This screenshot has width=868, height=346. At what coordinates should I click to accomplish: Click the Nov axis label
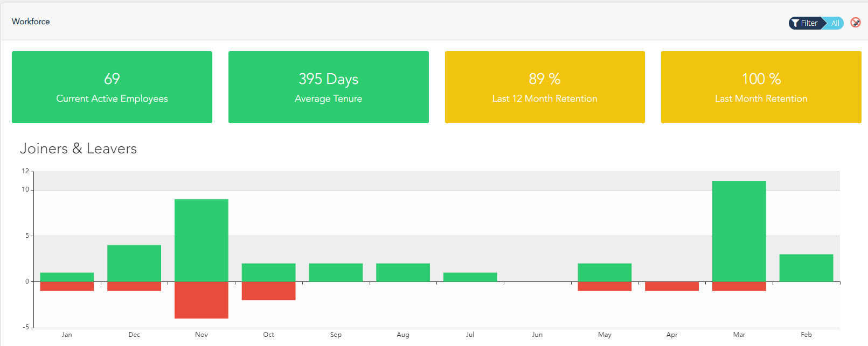click(x=202, y=335)
